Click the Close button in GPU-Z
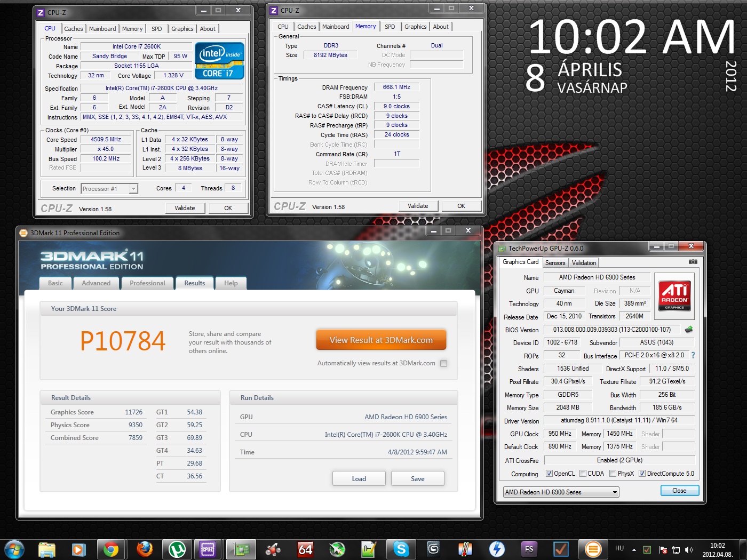 pos(679,491)
